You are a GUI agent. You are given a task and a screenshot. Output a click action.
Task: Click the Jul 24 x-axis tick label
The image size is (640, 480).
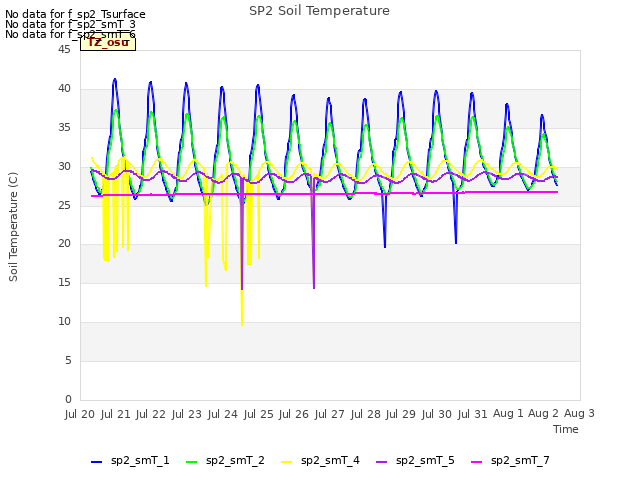222,414
